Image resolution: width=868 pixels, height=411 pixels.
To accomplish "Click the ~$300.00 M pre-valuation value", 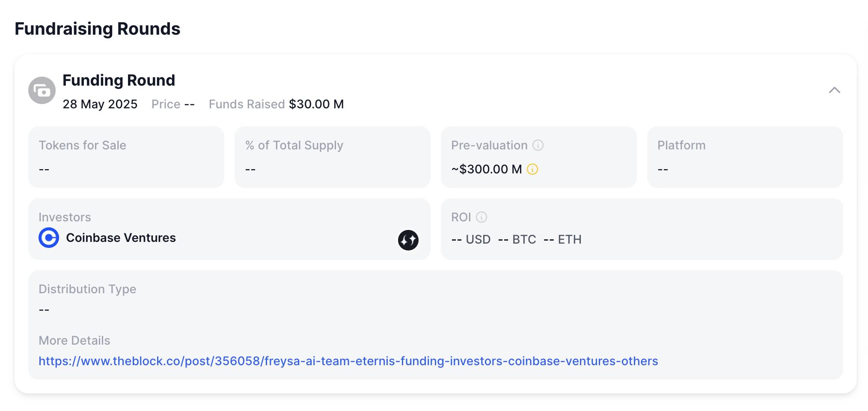I will coord(487,169).
